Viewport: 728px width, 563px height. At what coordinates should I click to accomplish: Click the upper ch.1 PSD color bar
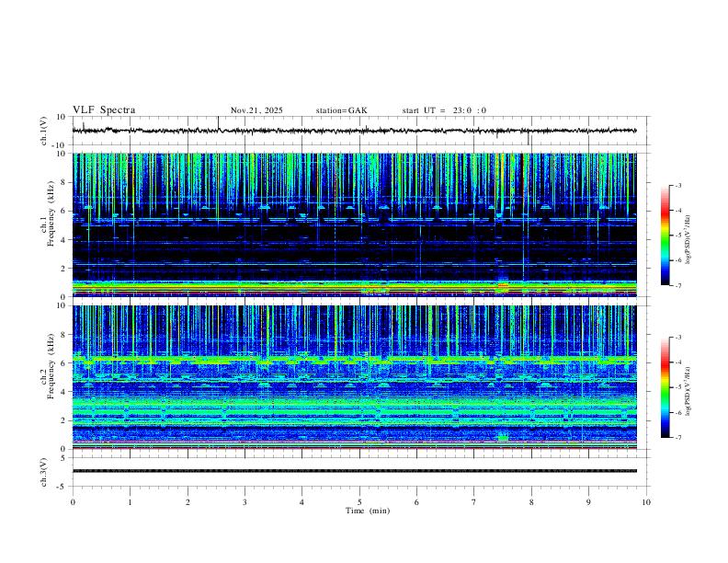point(665,236)
